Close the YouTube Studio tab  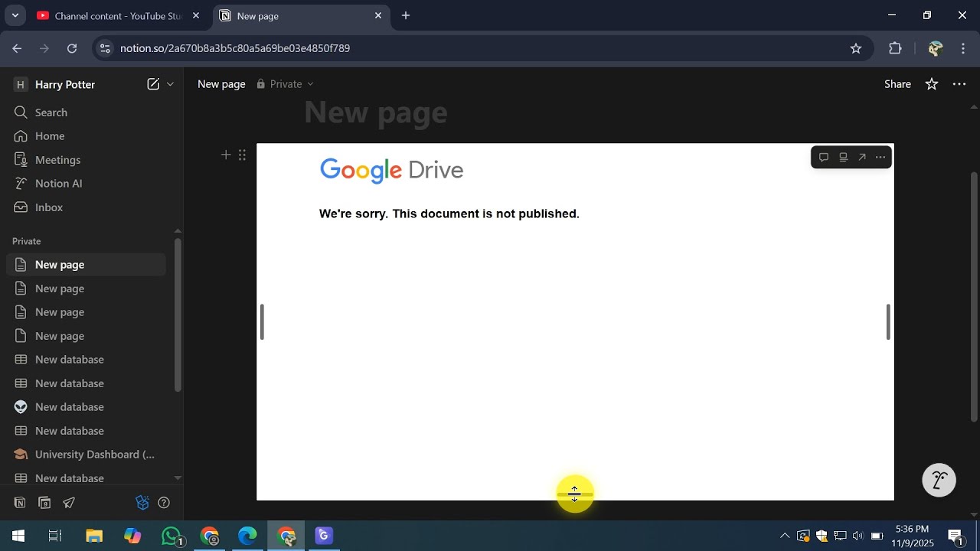196,15
